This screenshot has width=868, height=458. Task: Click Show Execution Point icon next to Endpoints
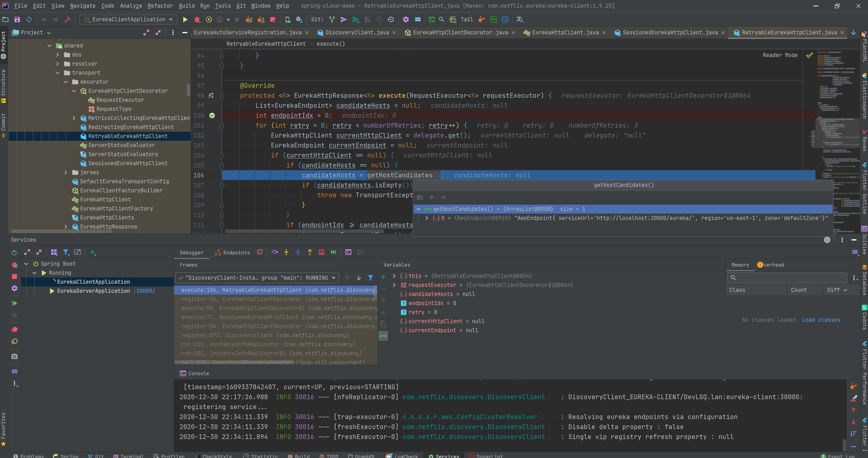259,252
